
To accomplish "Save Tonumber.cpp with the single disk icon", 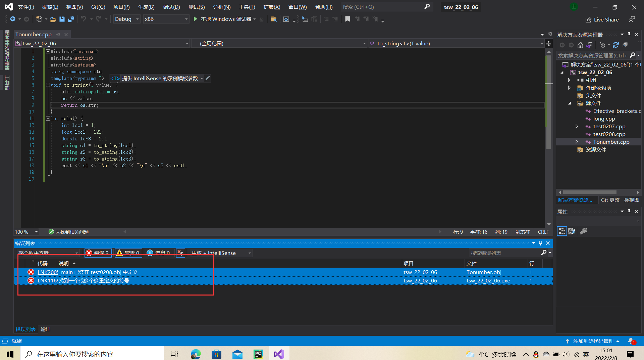I will [x=62, y=19].
